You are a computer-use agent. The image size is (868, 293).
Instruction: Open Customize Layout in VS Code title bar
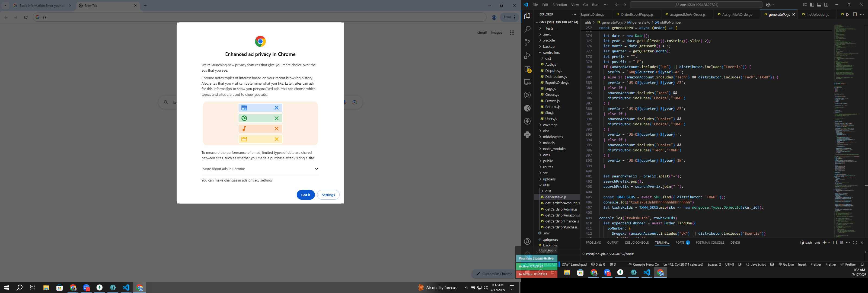pos(805,5)
